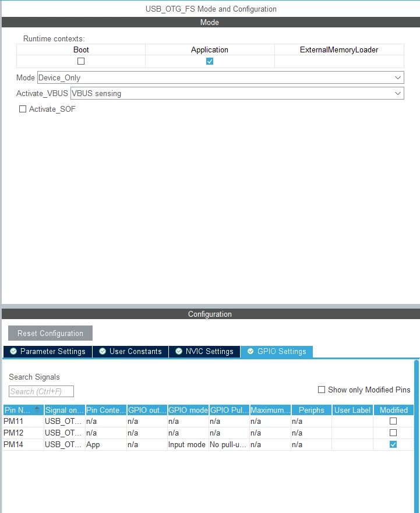420x513 pixels.
Task: Click the Periphs column header
Action: (x=311, y=410)
